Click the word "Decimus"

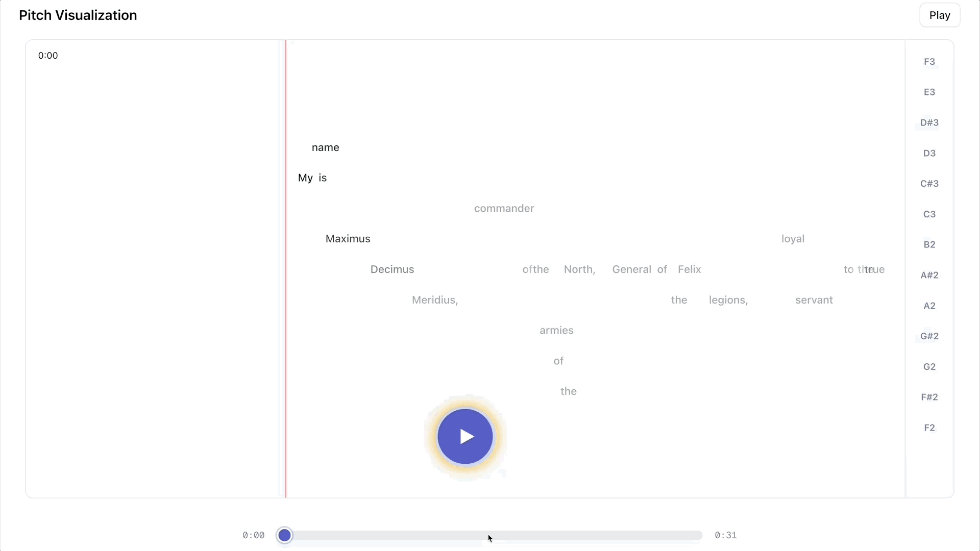tap(393, 269)
